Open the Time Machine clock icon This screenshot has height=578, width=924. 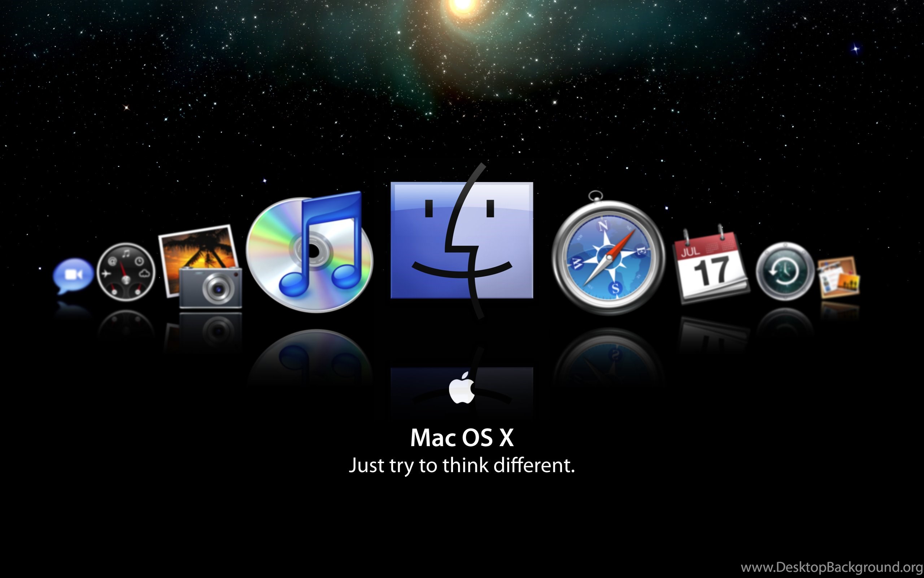(785, 271)
